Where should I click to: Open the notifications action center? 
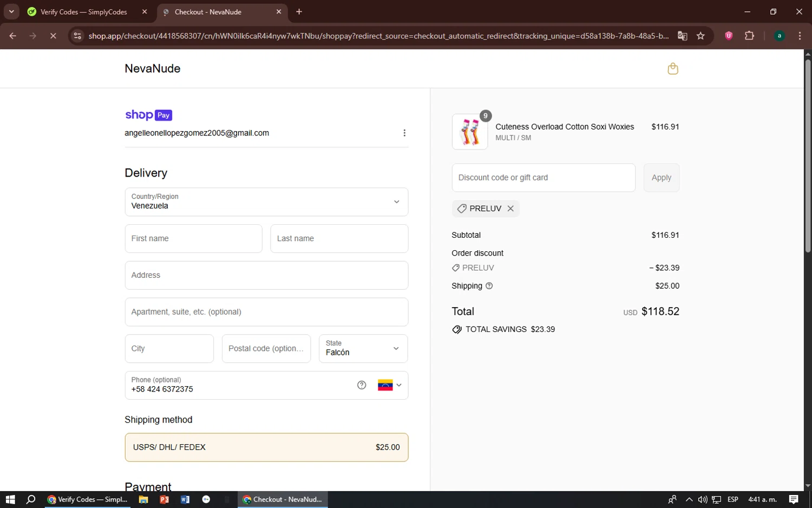click(794, 499)
